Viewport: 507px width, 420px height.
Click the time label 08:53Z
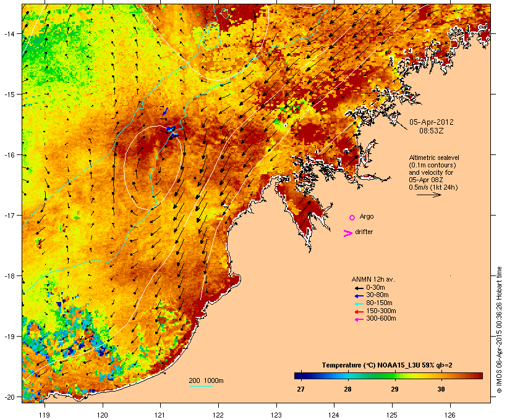[432, 131]
